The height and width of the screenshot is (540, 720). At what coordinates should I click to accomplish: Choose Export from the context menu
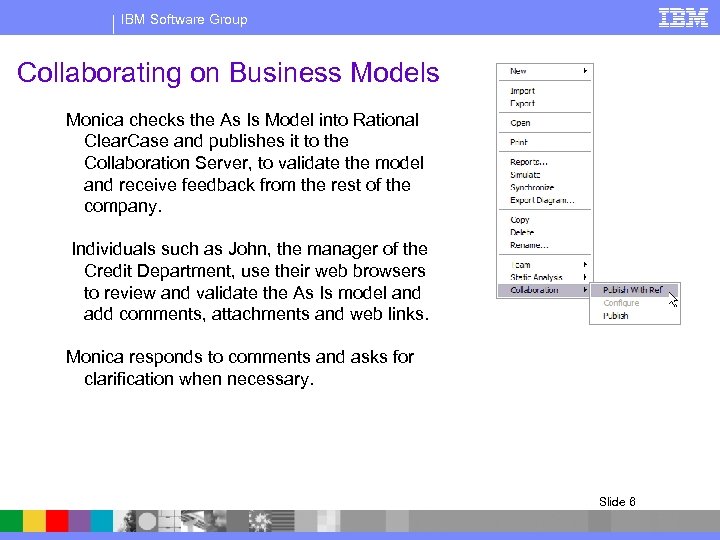(x=545, y=103)
